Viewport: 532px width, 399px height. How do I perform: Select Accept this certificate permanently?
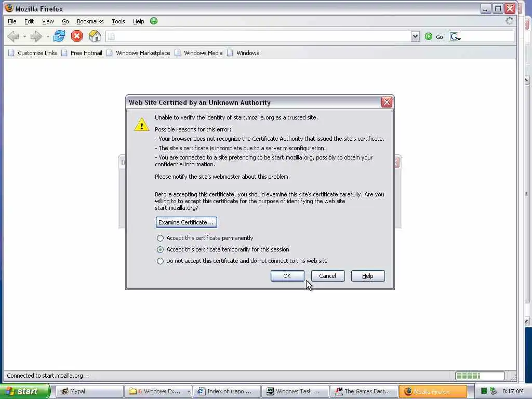coord(160,238)
